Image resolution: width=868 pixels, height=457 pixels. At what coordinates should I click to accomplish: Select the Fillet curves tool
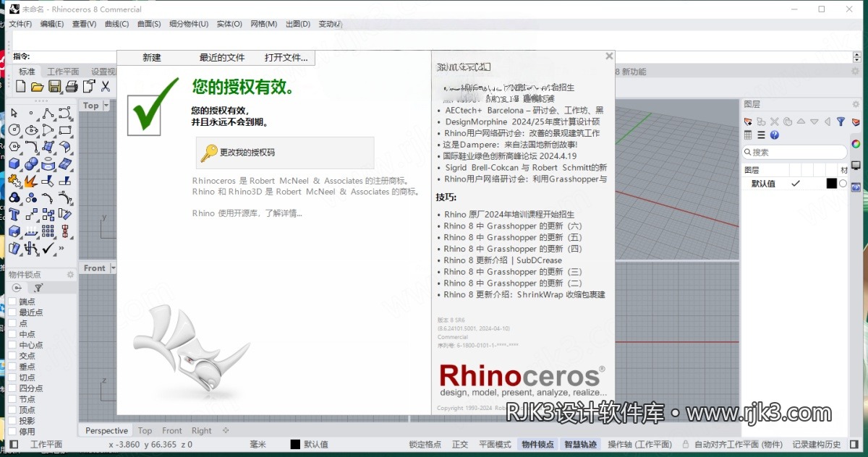pyautogui.click(x=31, y=147)
